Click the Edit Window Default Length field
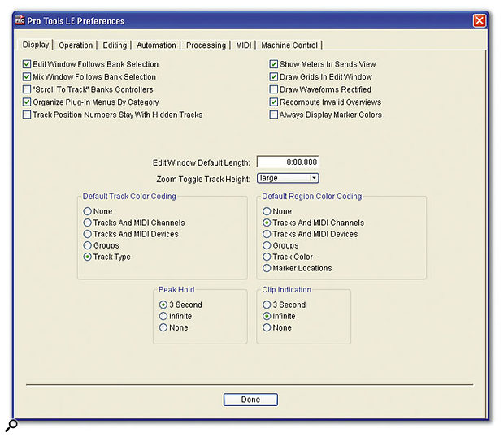This screenshot has width=504, height=437. (288, 162)
